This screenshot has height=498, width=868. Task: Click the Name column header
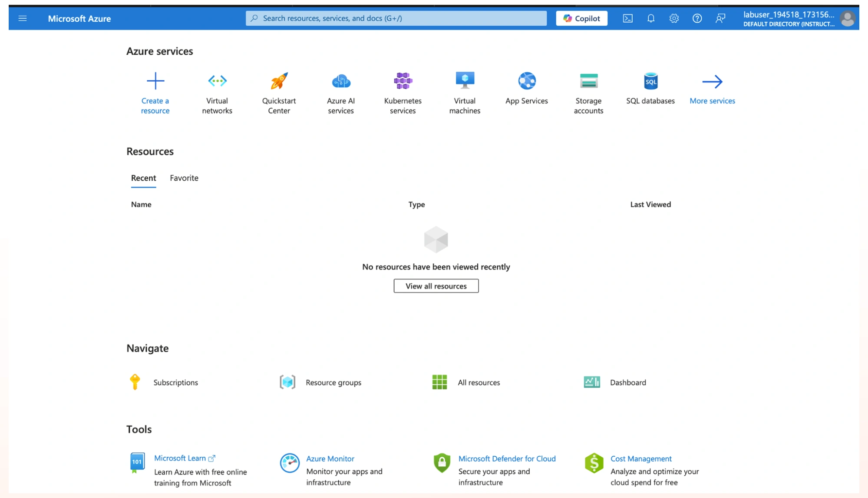point(141,204)
